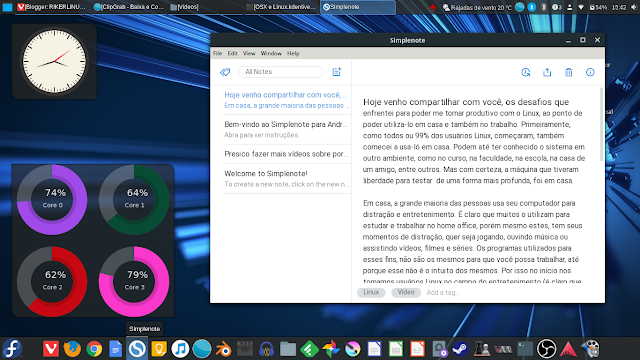Move note to trash icon
Viewport: 640px width, 360px height.
(569, 72)
